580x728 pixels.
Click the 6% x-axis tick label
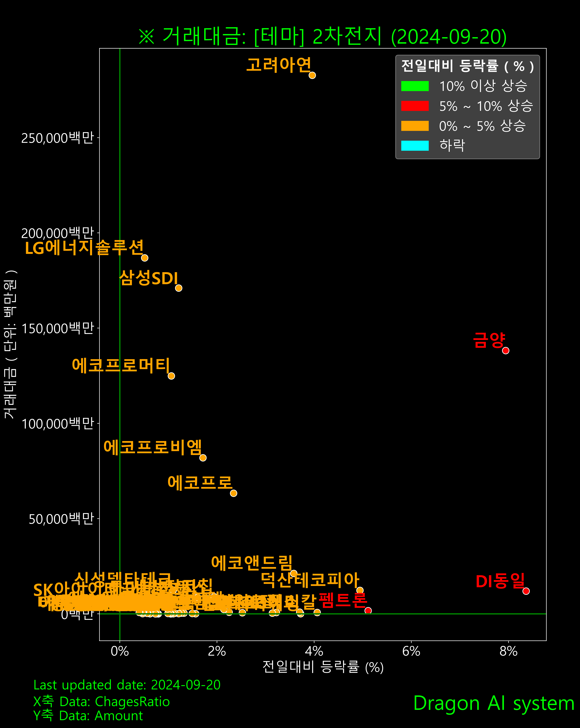pos(411,651)
